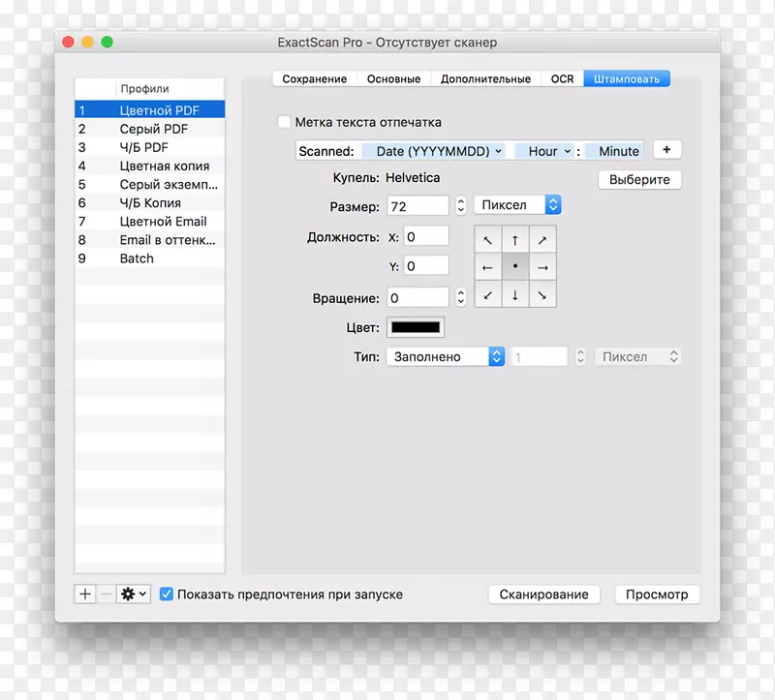
Task: Open the Сохранение tab
Action: (314, 79)
